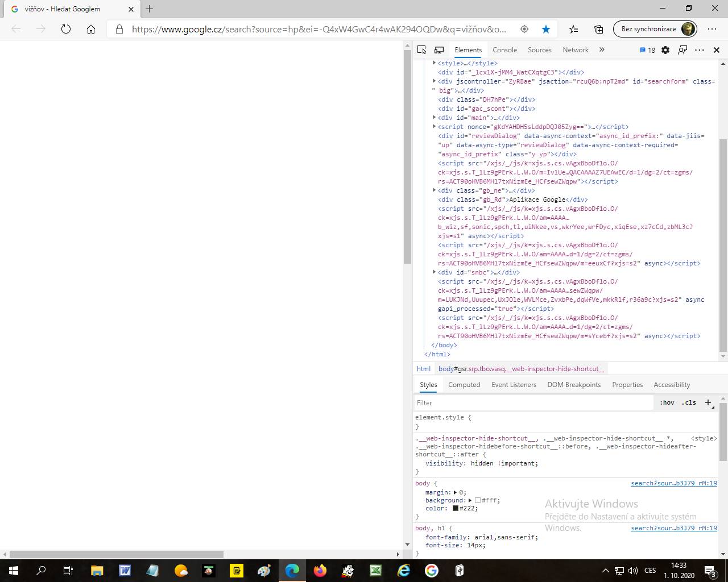Open the Computed styles tab
The width and height of the screenshot is (728, 582).
464,385
